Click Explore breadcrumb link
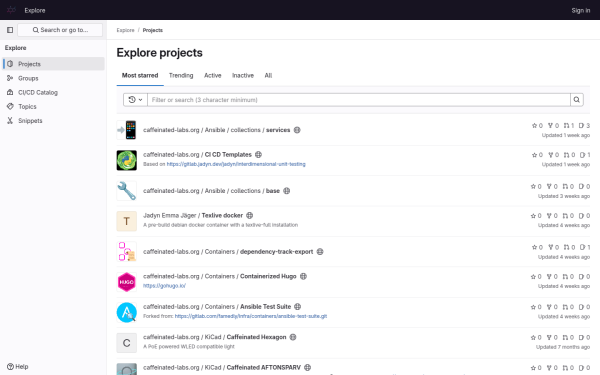Viewport: 600px width, 375px height. pyautogui.click(x=125, y=30)
